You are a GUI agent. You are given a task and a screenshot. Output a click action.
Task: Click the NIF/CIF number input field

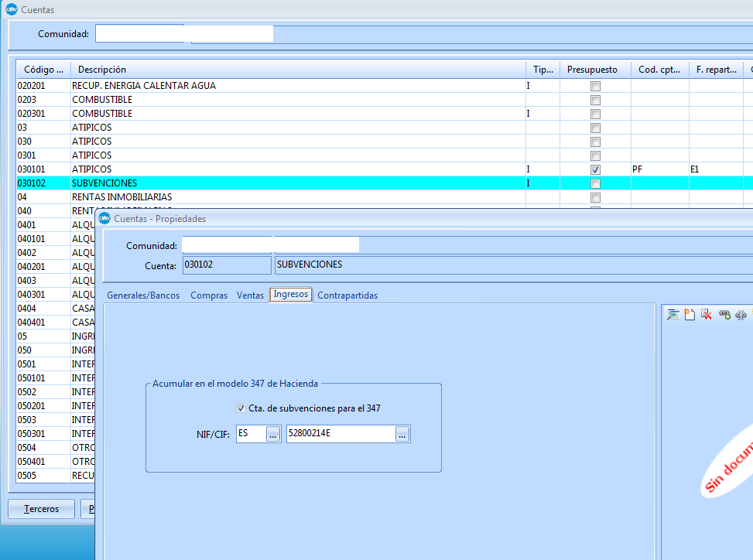(x=340, y=435)
